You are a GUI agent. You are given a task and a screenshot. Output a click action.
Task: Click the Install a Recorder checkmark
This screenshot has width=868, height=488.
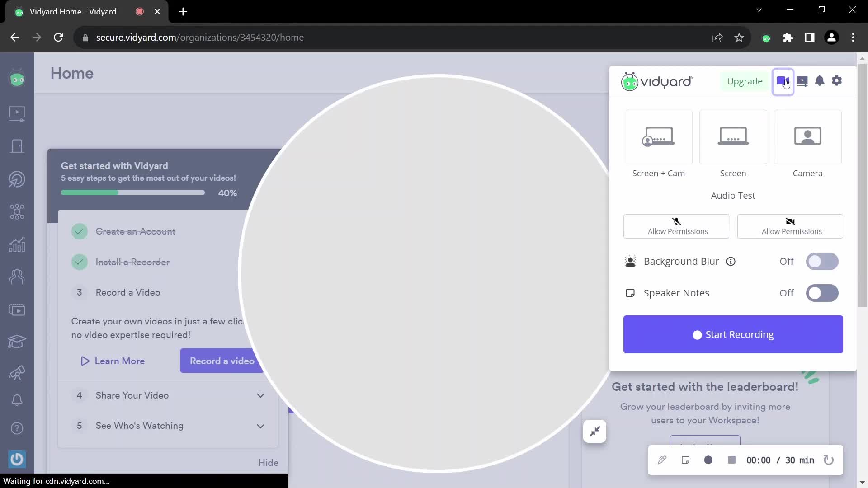[x=80, y=262]
